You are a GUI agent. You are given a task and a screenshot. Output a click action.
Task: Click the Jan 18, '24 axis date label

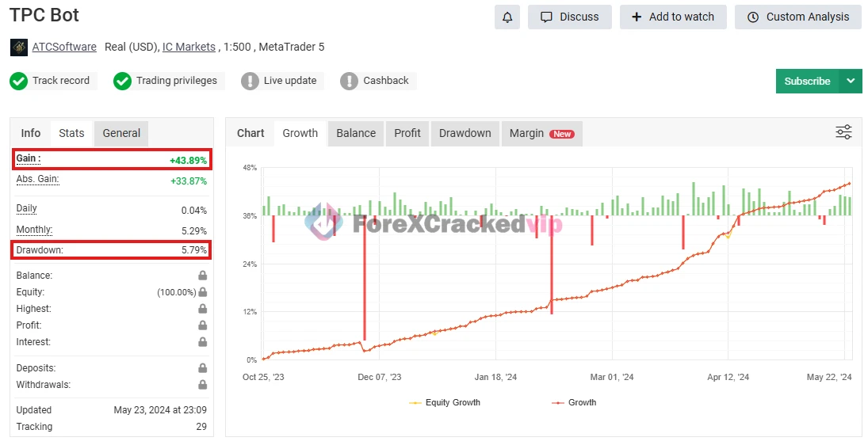495,377
